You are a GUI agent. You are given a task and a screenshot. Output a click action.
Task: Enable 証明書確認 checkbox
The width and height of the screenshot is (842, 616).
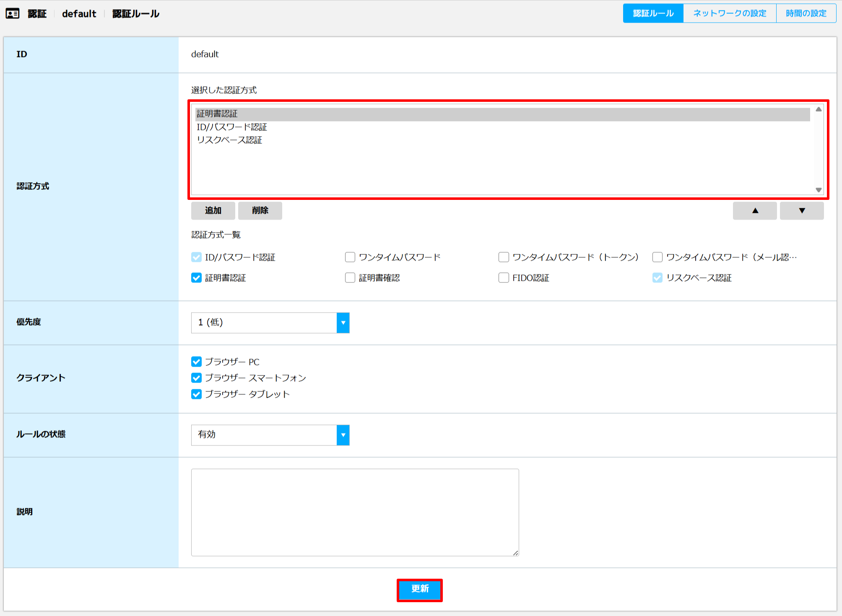tap(350, 278)
